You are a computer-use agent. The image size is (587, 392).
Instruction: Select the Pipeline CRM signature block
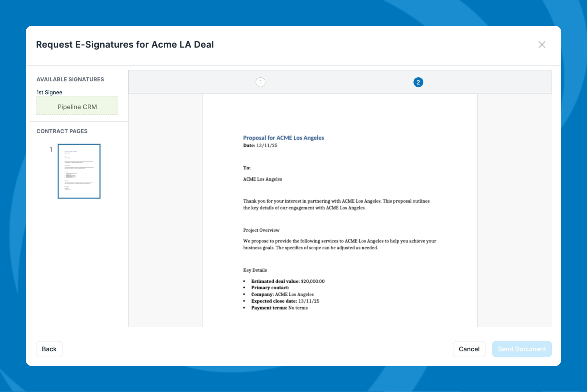(77, 107)
